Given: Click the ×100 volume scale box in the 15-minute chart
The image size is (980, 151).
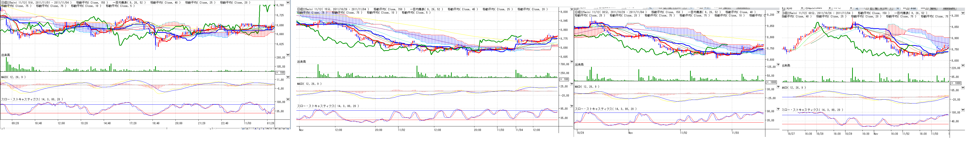Looking at the screenshot, I should [564, 79].
